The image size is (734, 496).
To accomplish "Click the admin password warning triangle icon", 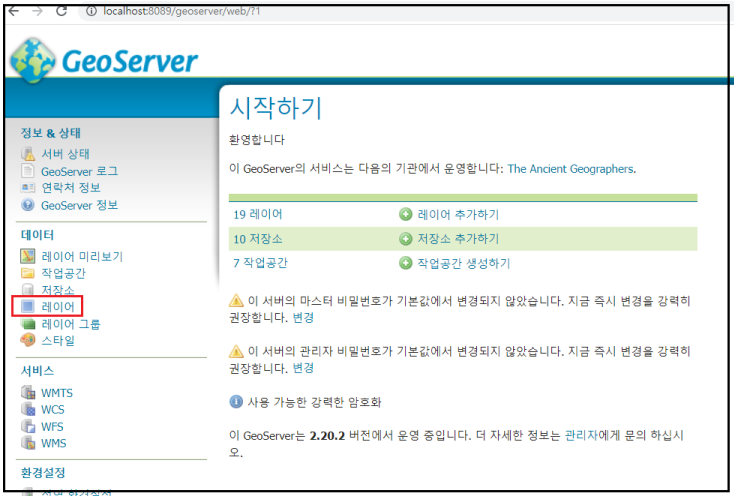I will pyautogui.click(x=236, y=351).
